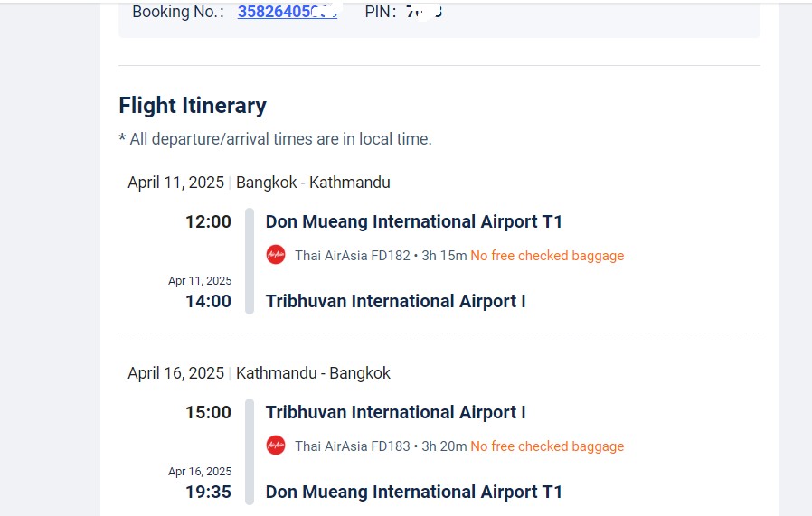Screen dimensions: 812x516
Task: Click the outbound flight timeline bar
Action: pyautogui.click(x=250, y=261)
